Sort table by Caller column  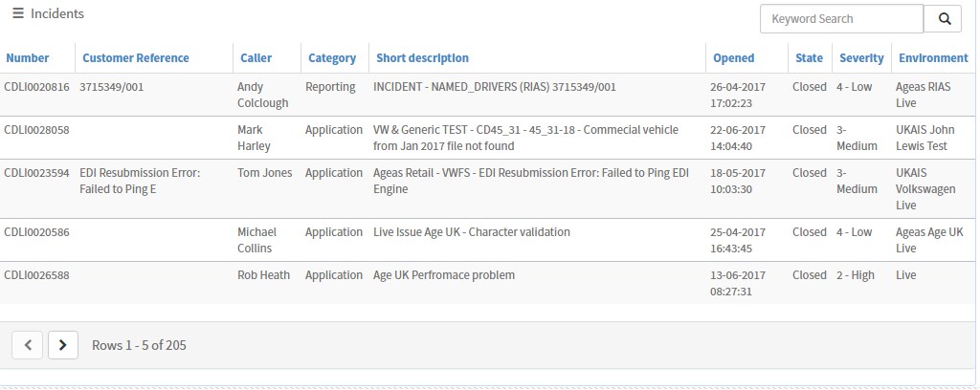(x=256, y=58)
